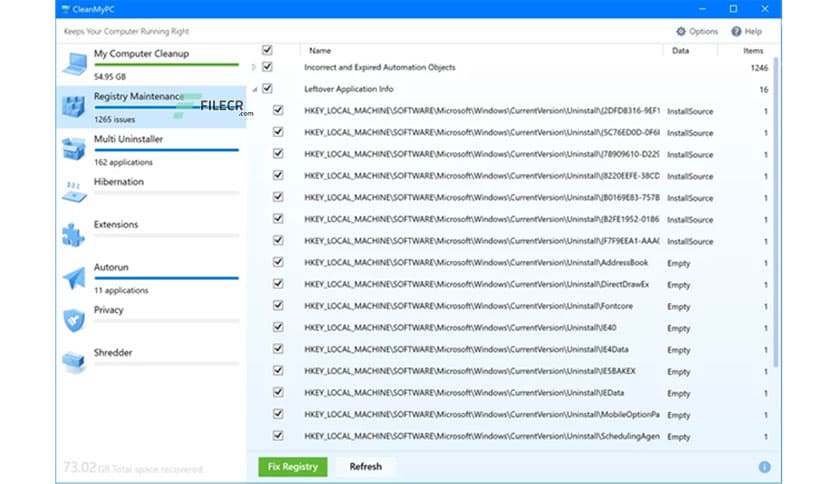Viewport: 836px width, 484px height.
Task: Uncheck the Uninstall\IE40 entry checkbox
Action: pos(278,327)
